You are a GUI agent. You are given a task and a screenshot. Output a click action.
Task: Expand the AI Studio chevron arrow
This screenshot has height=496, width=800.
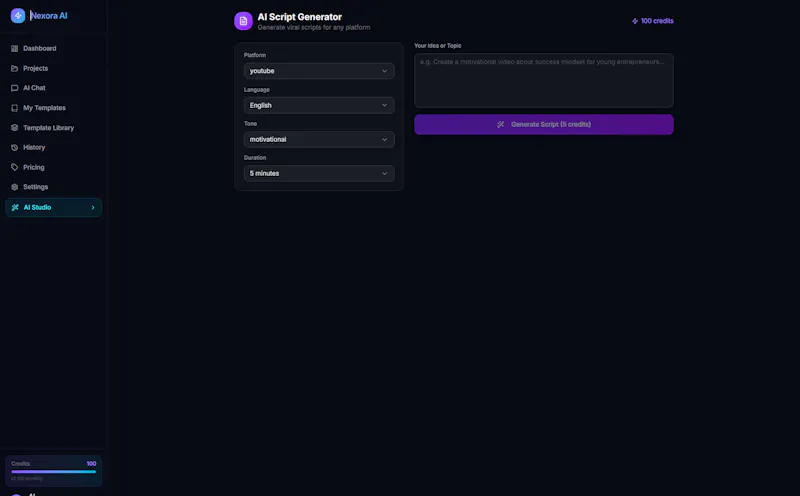tap(93, 208)
